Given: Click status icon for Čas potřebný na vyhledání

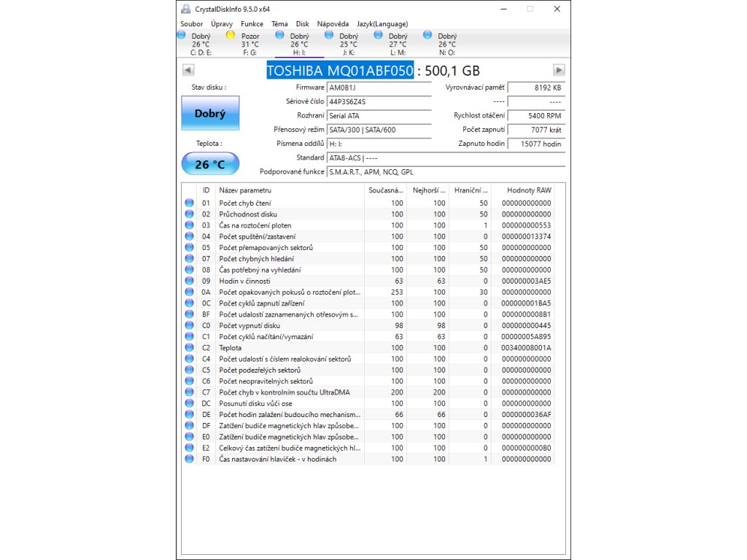Looking at the screenshot, I should click(189, 270).
